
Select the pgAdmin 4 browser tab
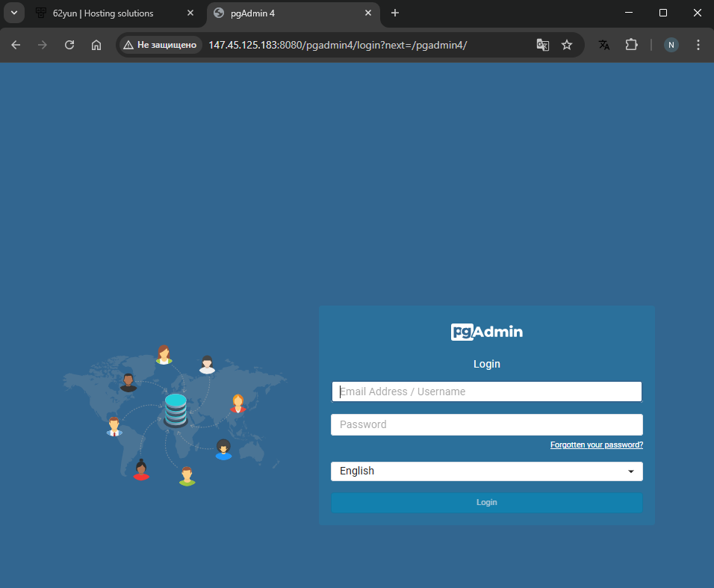coord(291,13)
